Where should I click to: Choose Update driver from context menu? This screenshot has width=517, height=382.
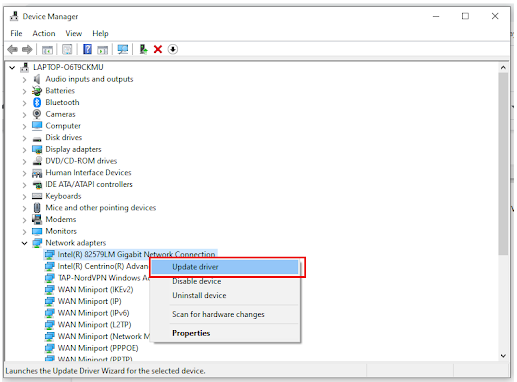(x=225, y=267)
